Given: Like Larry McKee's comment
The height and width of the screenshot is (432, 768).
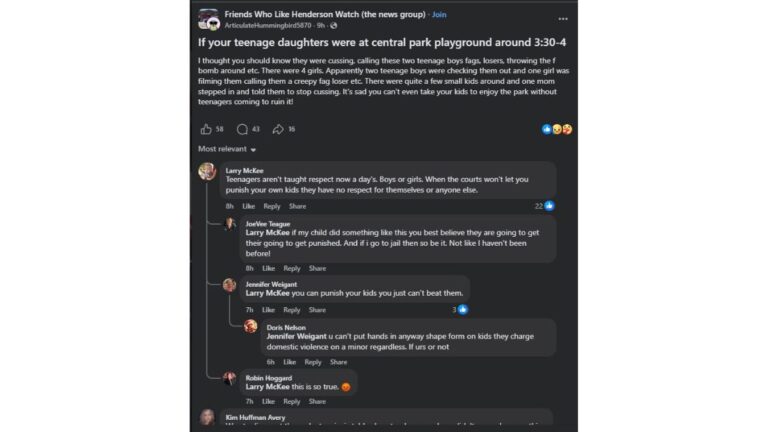Looking at the screenshot, I should tap(248, 206).
